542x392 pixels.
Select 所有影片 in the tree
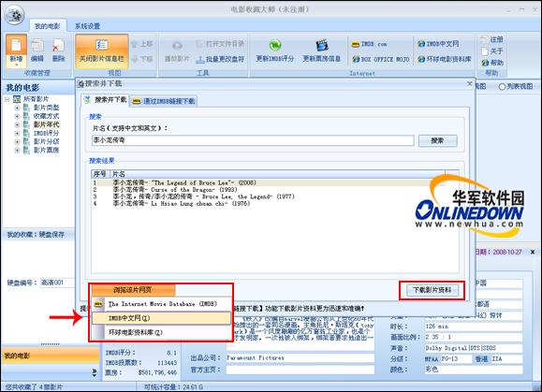point(36,99)
